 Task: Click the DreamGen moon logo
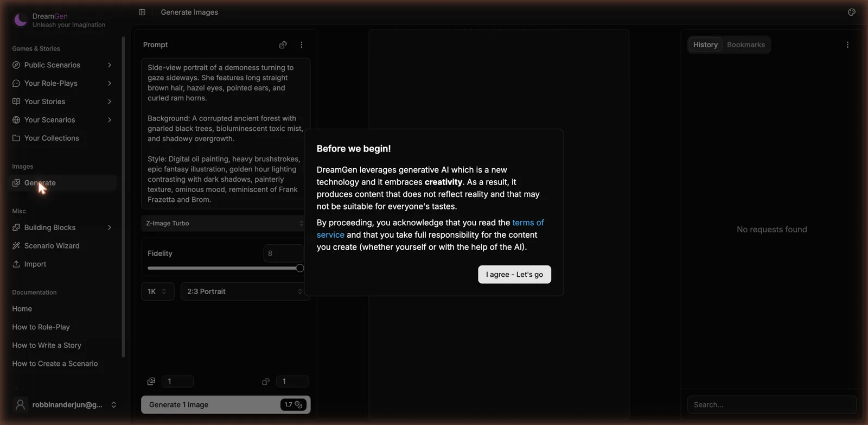tap(20, 20)
